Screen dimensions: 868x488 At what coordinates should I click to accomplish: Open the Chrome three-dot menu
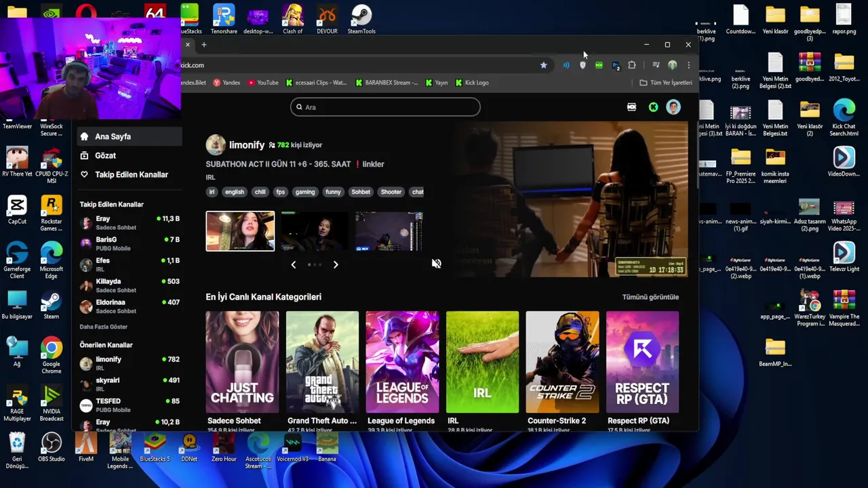tap(688, 65)
